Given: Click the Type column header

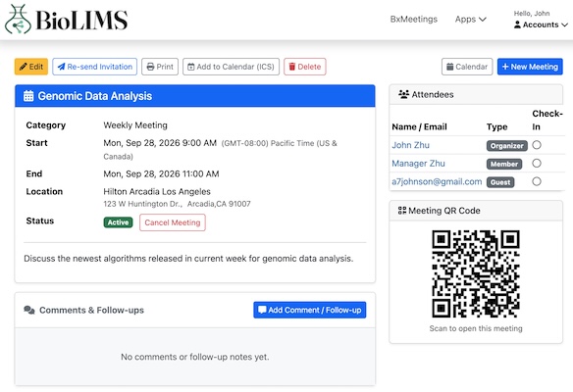Looking at the screenshot, I should click(x=496, y=127).
